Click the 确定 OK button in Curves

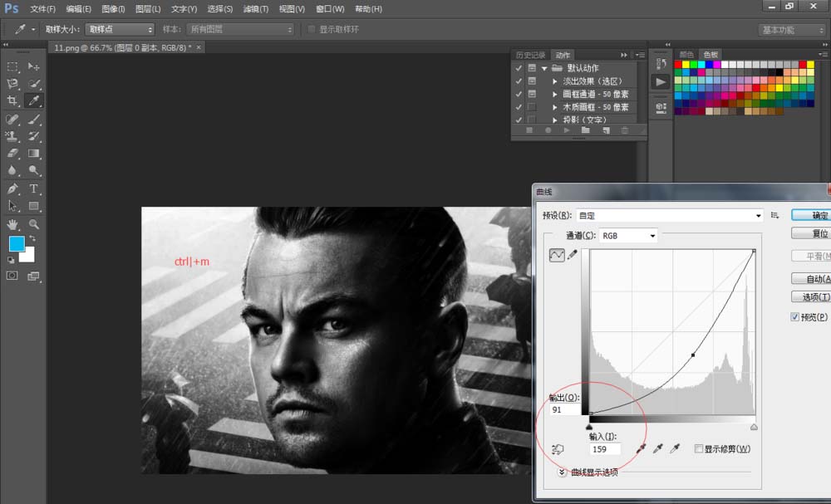[x=812, y=215]
